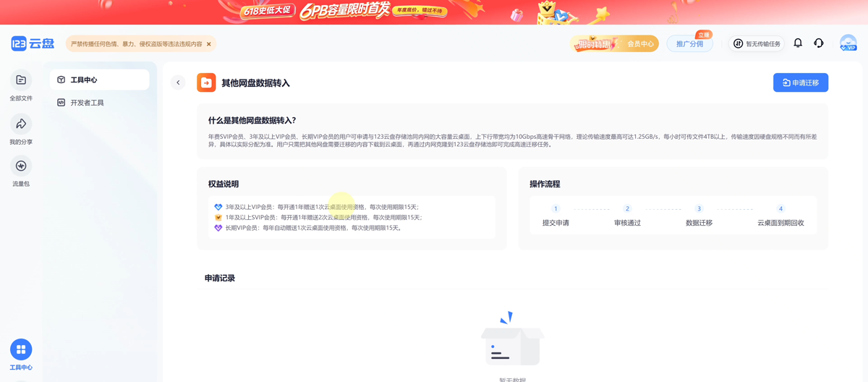Open customer service headset icon
The image size is (868, 382).
pyautogui.click(x=819, y=43)
